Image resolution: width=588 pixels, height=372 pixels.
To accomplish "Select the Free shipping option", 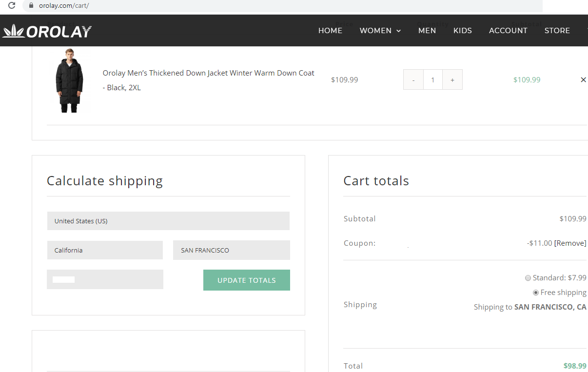I will pyautogui.click(x=536, y=293).
